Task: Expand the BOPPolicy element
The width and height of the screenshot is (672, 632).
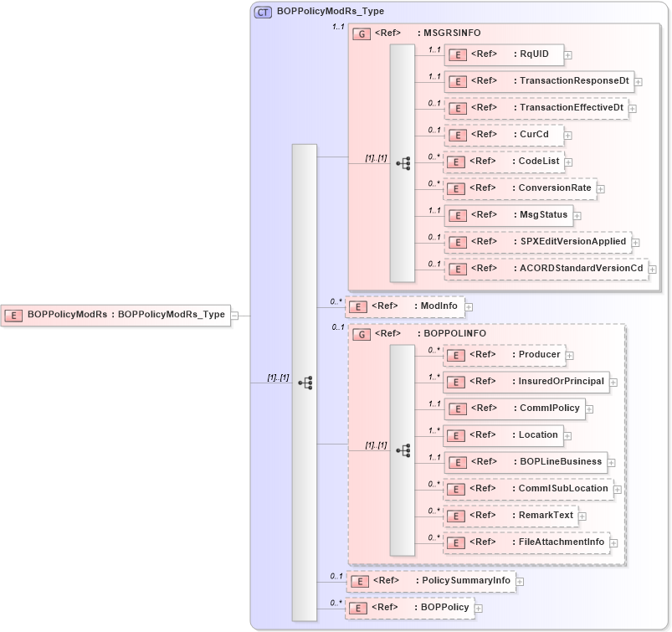Action: pyautogui.click(x=477, y=607)
